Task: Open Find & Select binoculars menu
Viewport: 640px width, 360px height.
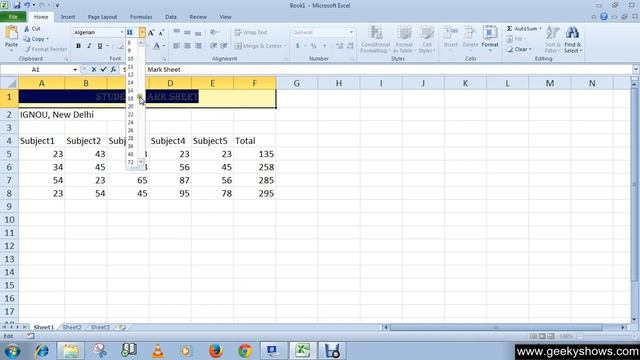Action: point(573,39)
